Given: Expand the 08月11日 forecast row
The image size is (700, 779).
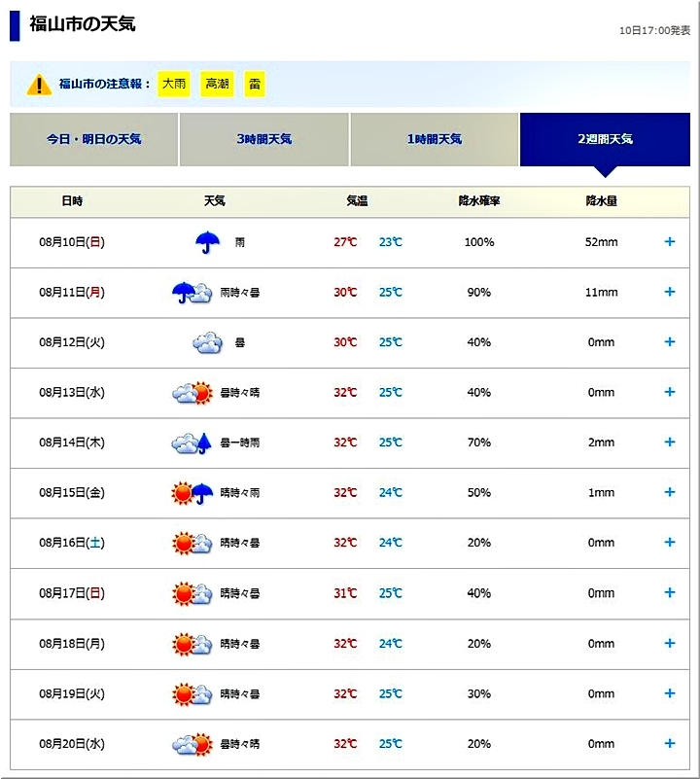Looking at the screenshot, I should click(669, 292).
